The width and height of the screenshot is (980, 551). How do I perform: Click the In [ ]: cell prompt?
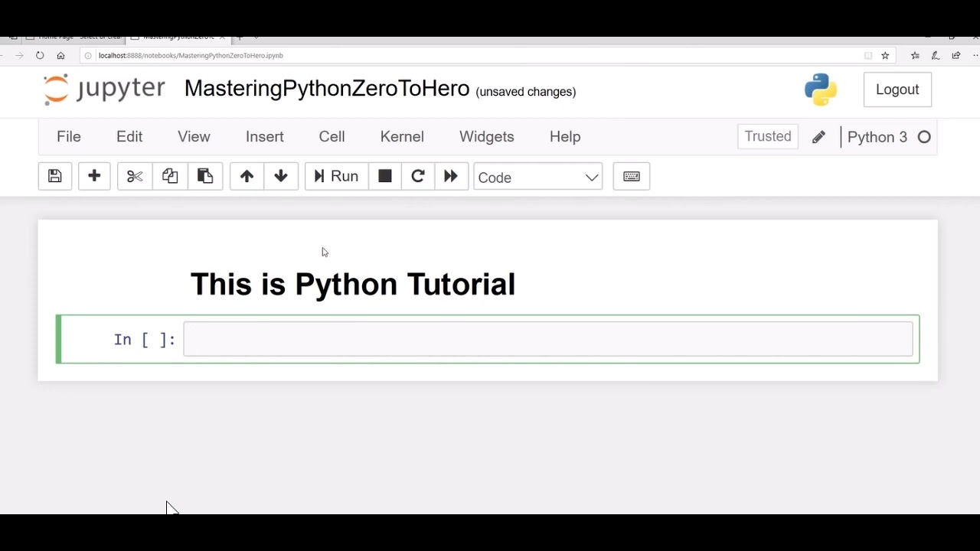pos(145,339)
